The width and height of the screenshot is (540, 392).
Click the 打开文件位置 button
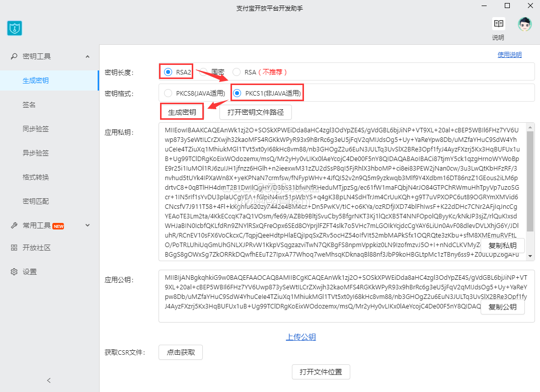(321, 372)
